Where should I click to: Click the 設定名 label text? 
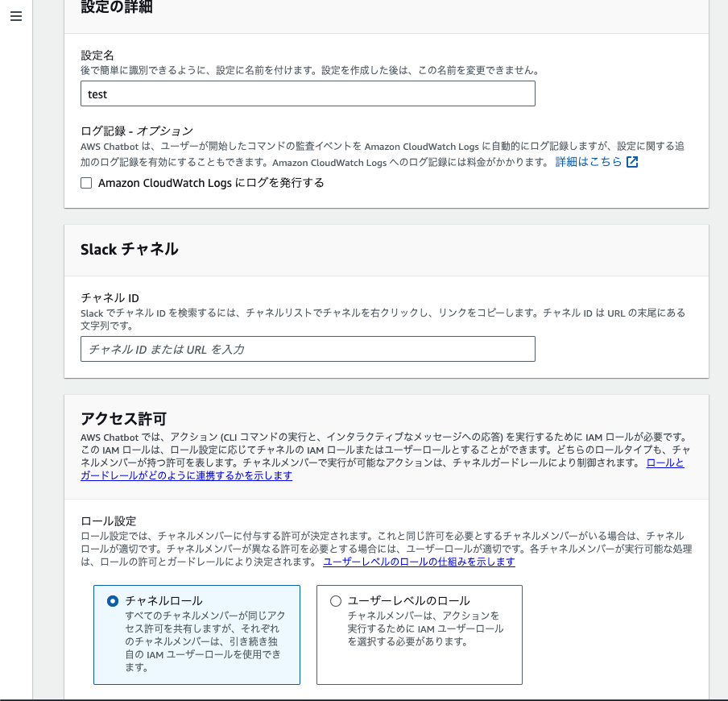97,56
